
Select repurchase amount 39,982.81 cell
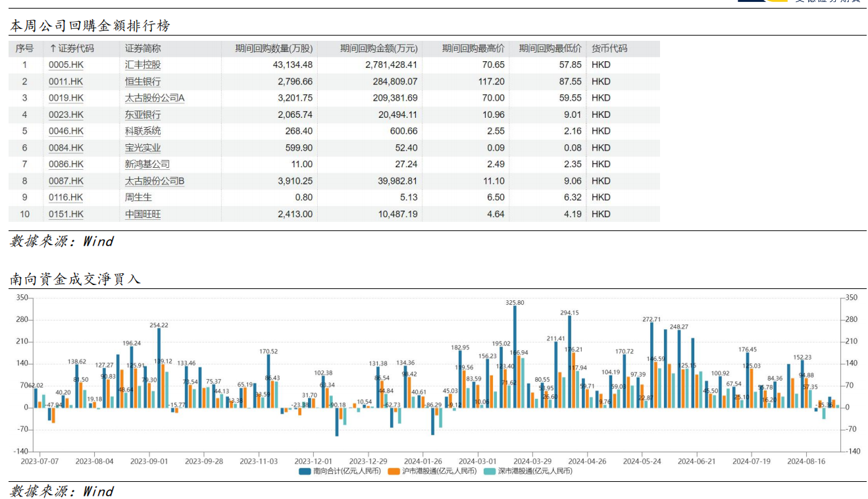coord(397,181)
